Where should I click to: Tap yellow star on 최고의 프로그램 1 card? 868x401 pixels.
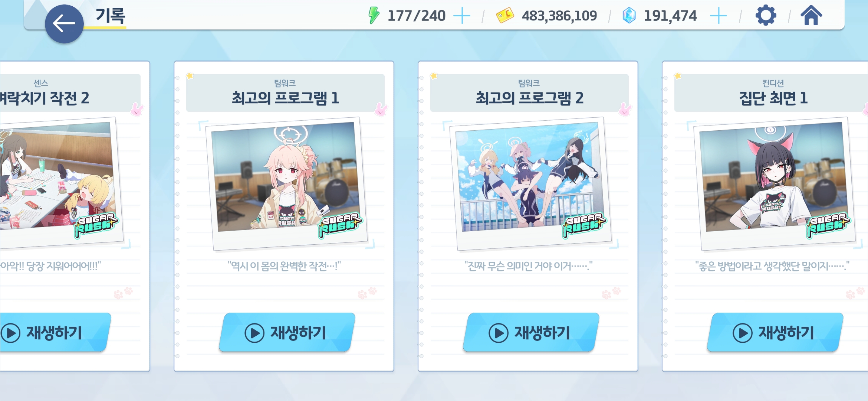pos(190,76)
